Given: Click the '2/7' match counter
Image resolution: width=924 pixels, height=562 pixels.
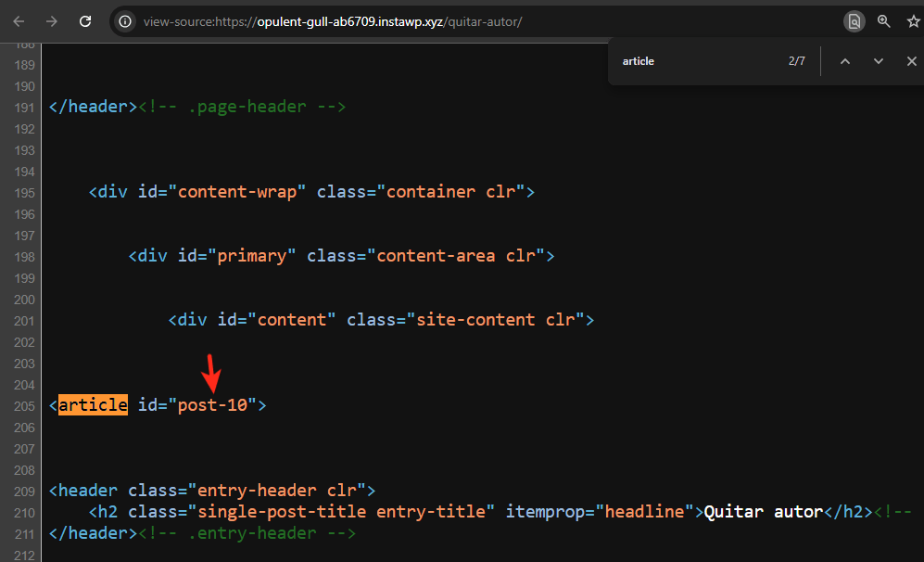Looking at the screenshot, I should point(796,60).
